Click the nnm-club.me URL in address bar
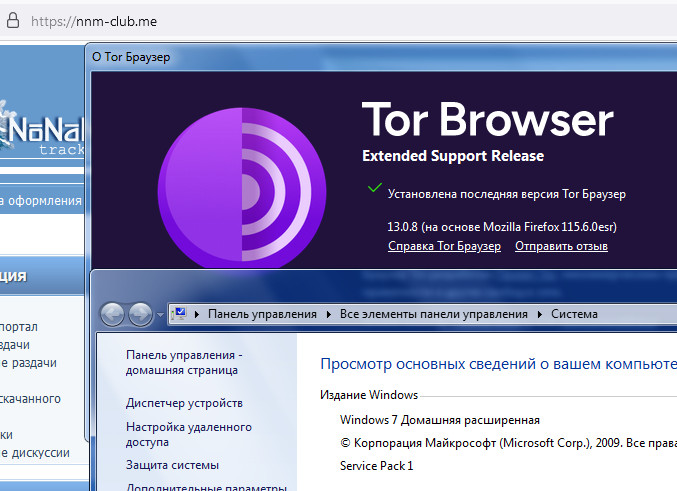 [94, 21]
